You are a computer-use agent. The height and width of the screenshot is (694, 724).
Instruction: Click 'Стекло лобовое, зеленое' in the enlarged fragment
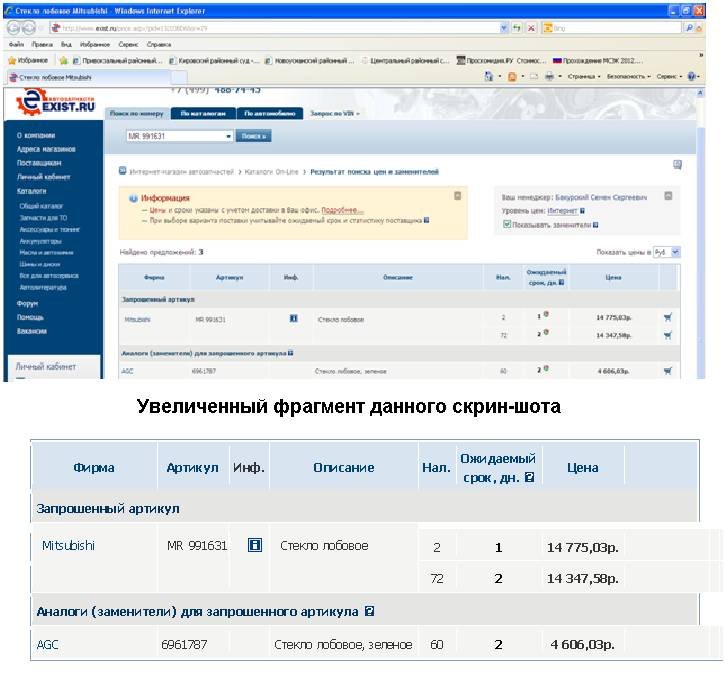(x=343, y=644)
